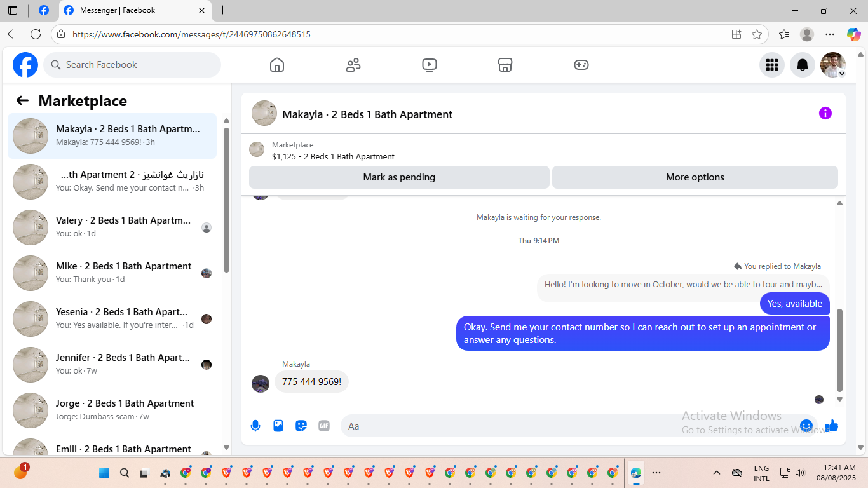Open the notifications bell
This screenshot has height=488, width=868.
click(803, 65)
